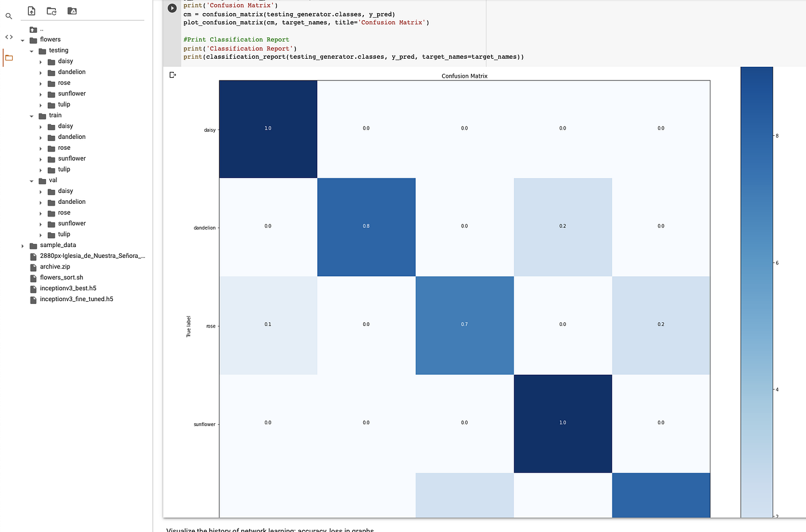Click the sunflower cell in the confusion matrix plot
This screenshot has height=532, width=806.
tap(562, 424)
